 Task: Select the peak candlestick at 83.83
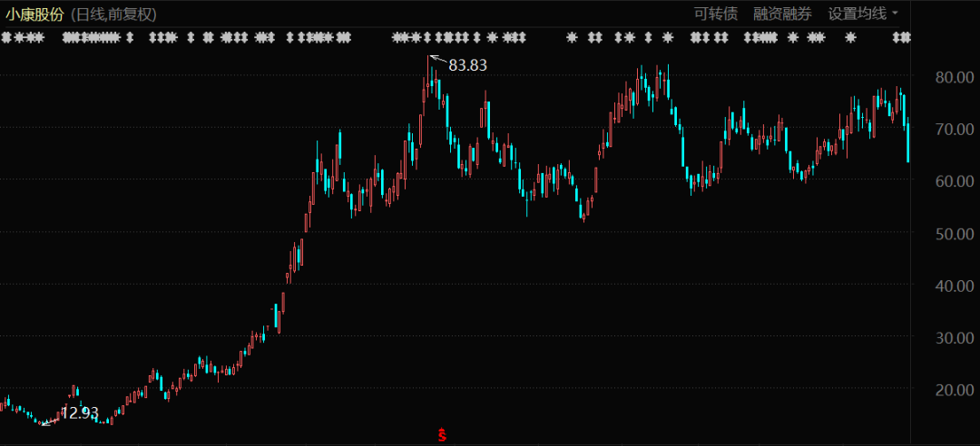coord(428,78)
